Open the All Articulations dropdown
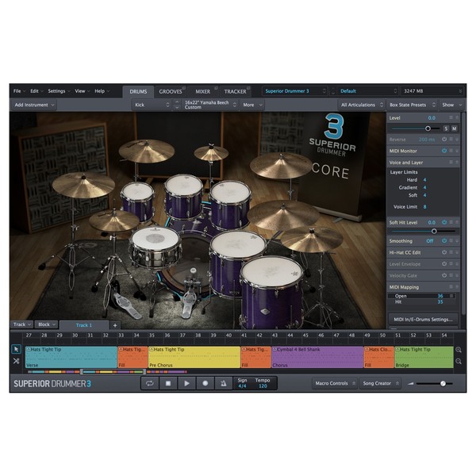The width and height of the screenshot is (476, 476). point(362,105)
